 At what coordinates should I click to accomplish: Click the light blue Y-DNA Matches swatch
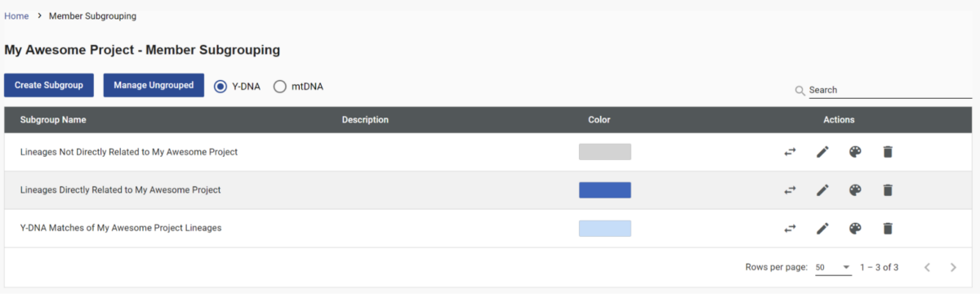[605, 229]
